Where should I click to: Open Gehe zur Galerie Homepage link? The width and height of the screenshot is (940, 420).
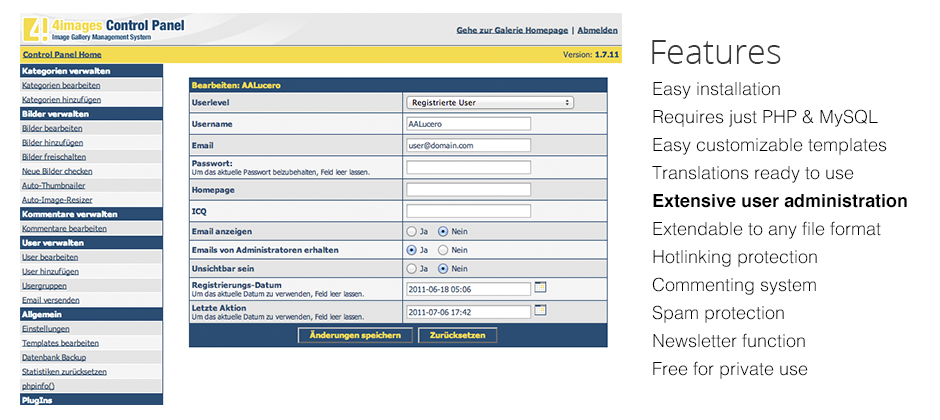tap(512, 30)
